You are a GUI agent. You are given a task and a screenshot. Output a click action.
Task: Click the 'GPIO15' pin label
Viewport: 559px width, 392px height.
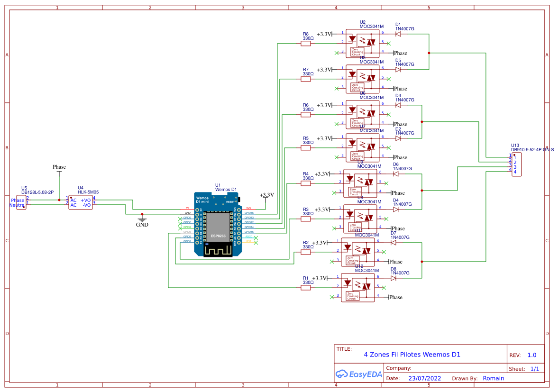click(x=249, y=213)
